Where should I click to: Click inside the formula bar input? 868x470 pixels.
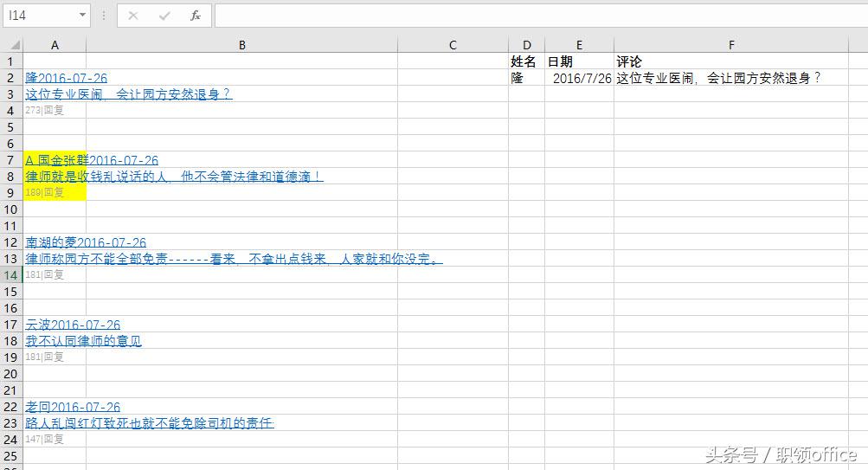tap(541, 16)
